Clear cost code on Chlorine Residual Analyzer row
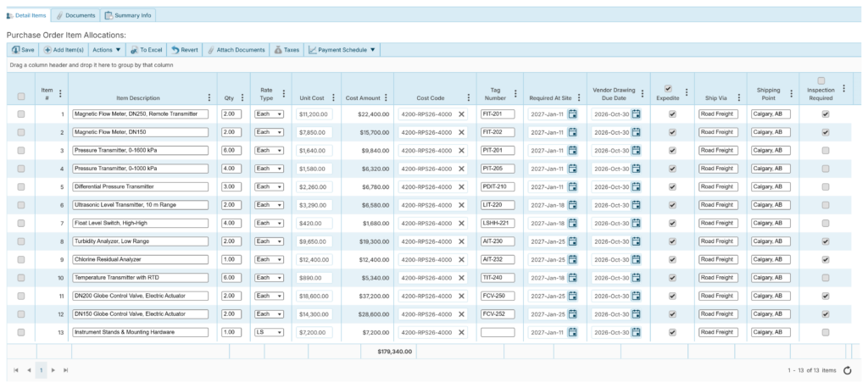The height and width of the screenshot is (388, 868). click(x=461, y=259)
